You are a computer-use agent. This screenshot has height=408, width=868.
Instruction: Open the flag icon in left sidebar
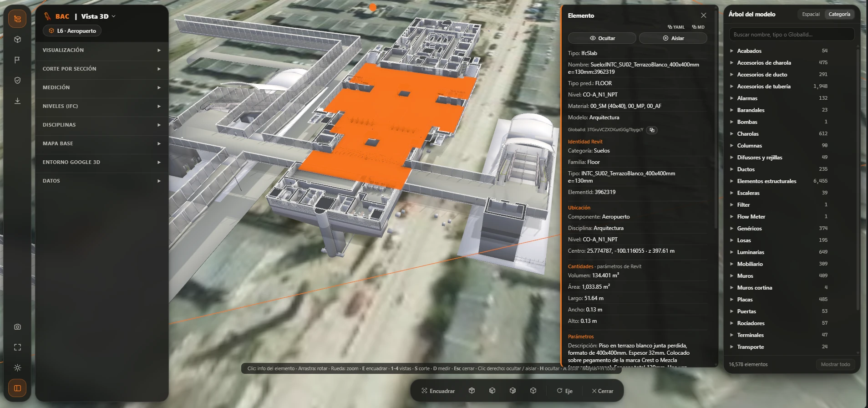click(17, 60)
